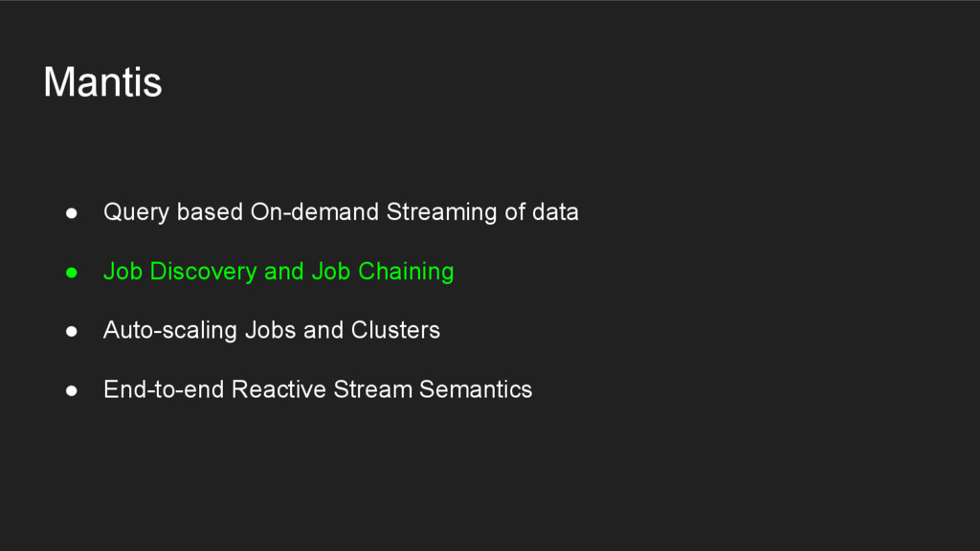Click the green word Job at line start
This screenshot has height=551, width=980.
(122, 272)
